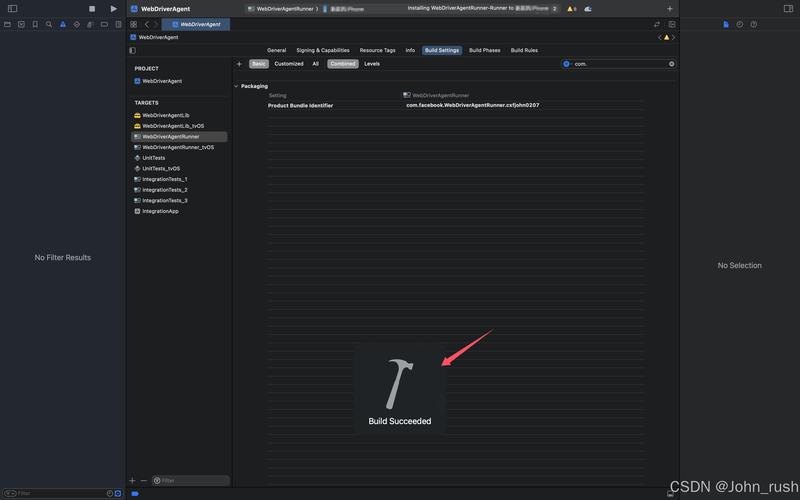
Task: Collapse the Packaging section
Action: 236,86
